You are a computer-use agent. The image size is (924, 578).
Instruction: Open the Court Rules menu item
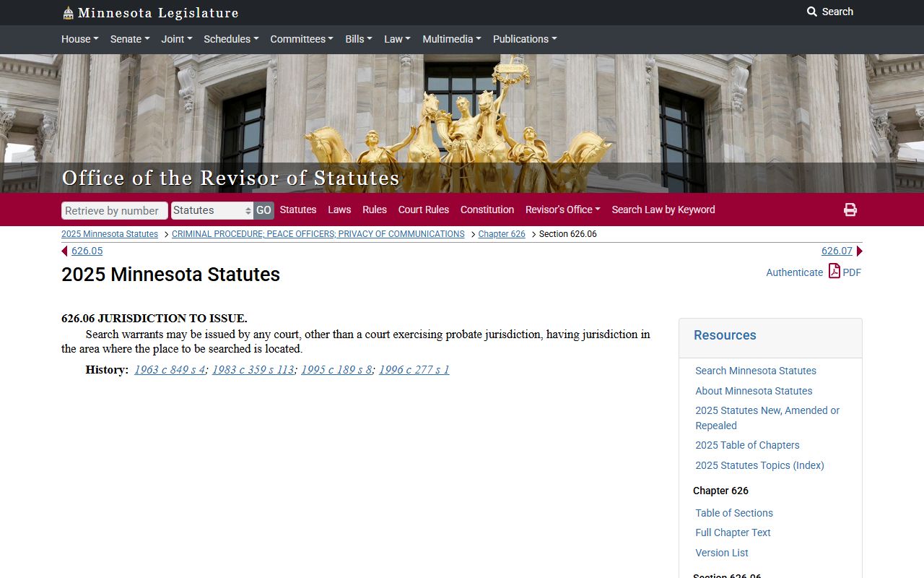pyautogui.click(x=424, y=210)
